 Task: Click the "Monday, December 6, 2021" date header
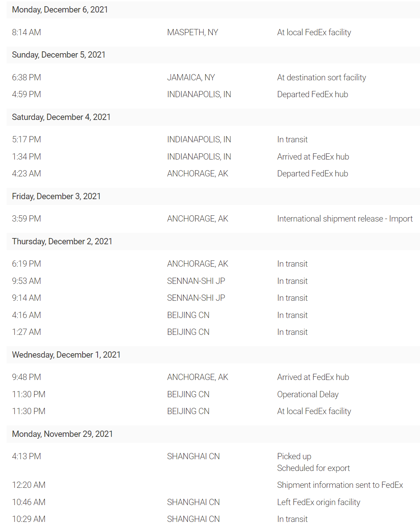point(60,10)
